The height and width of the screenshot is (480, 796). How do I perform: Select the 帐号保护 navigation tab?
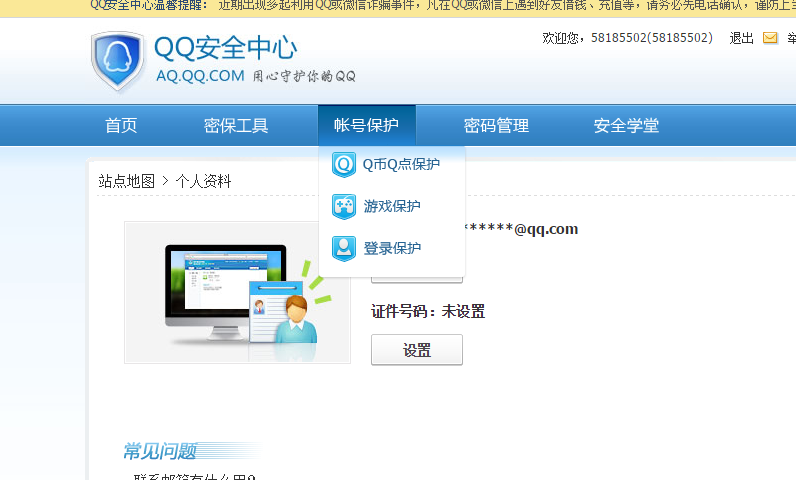tap(367, 125)
